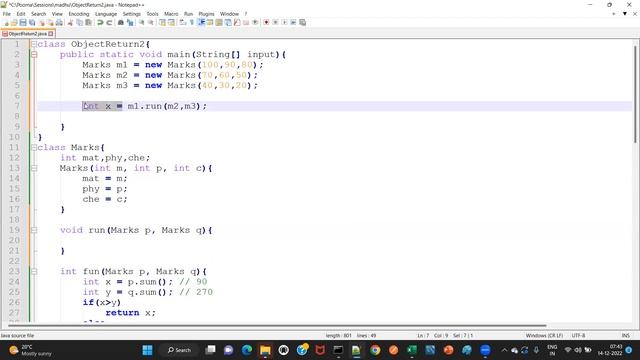The width and height of the screenshot is (640, 360).
Task: Collapse the run method fold on line 19
Action: point(34,230)
